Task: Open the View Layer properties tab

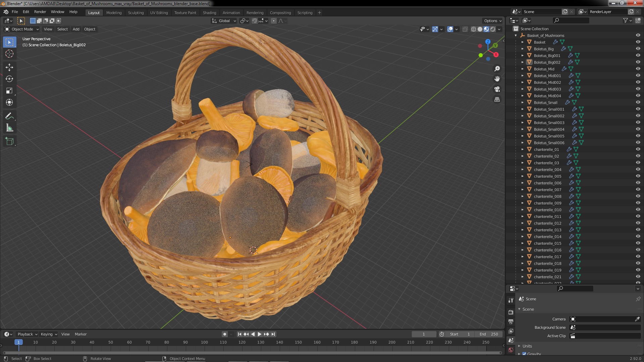Action: click(511, 331)
